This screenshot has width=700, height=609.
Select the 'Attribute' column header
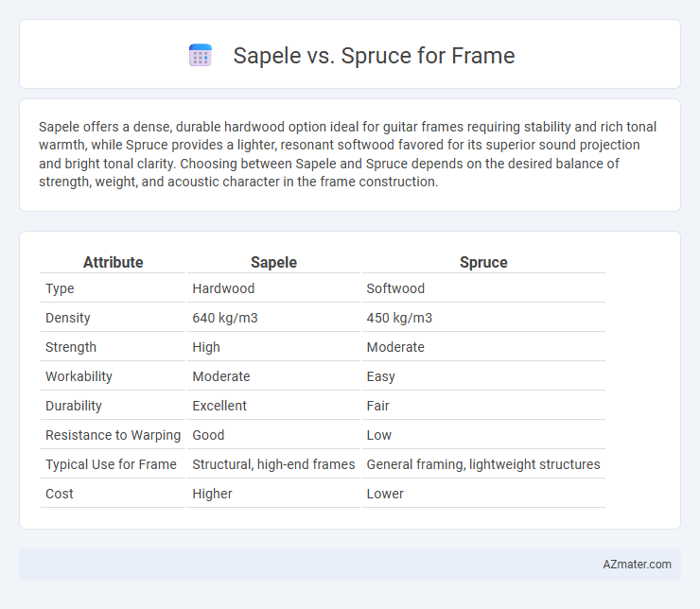click(113, 262)
